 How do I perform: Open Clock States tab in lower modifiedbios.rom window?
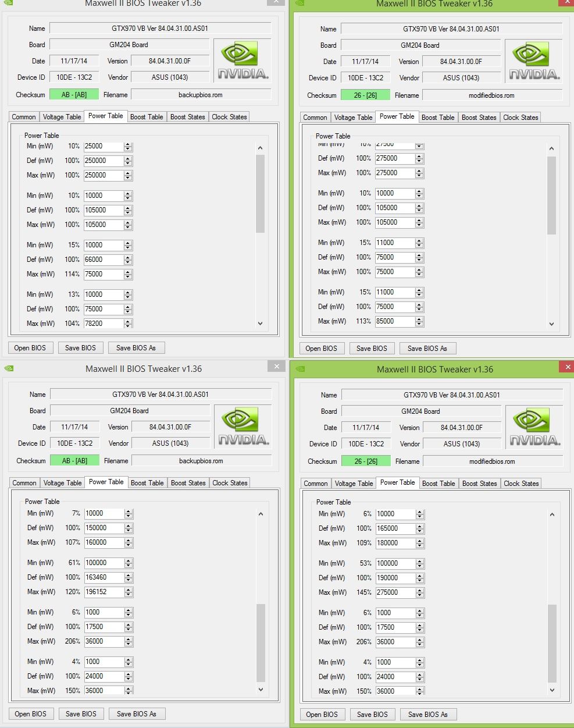coord(521,483)
